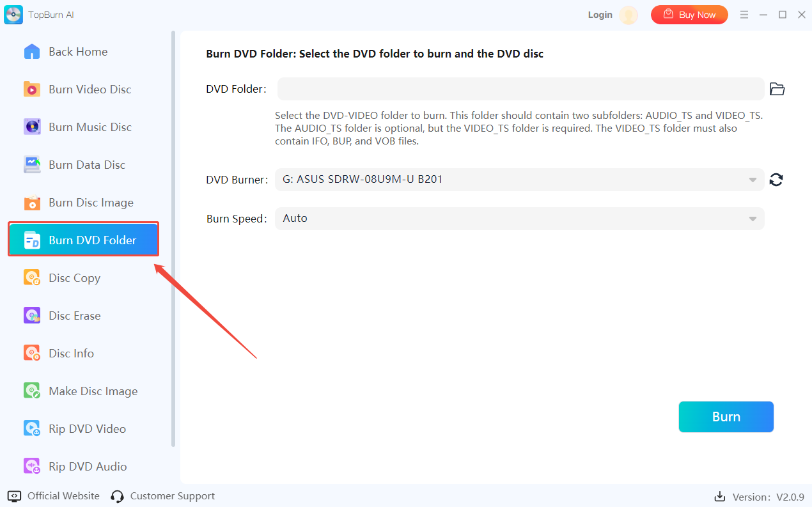
Task: Click the Buy Now button
Action: tap(689, 15)
